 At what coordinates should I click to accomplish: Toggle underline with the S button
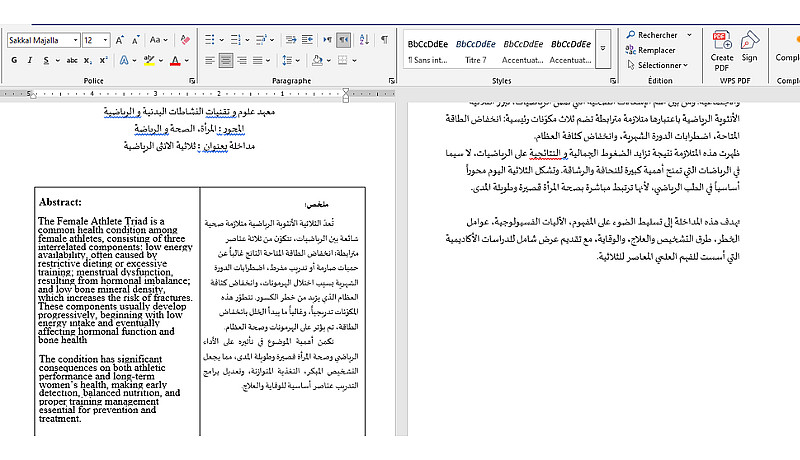[46, 60]
